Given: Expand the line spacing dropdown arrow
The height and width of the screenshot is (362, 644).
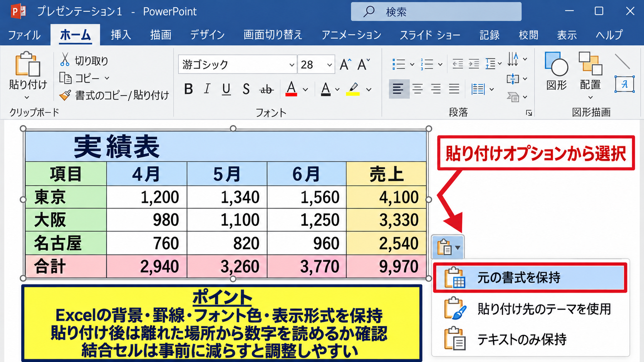Looking at the screenshot, I should 500,64.
